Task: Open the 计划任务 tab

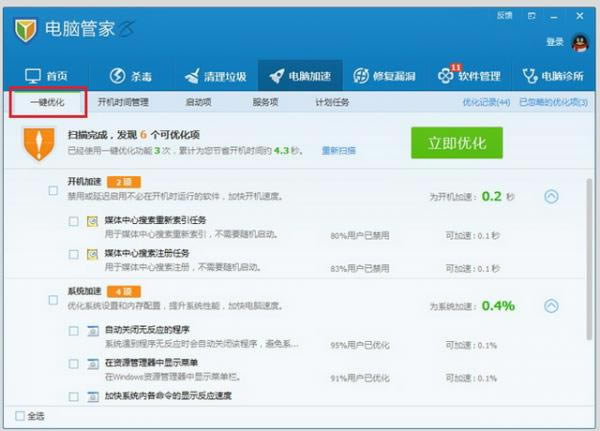Action: tap(332, 102)
